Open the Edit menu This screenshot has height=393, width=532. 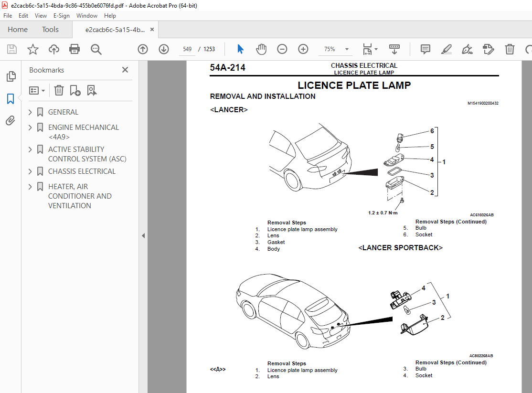click(23, 16)
